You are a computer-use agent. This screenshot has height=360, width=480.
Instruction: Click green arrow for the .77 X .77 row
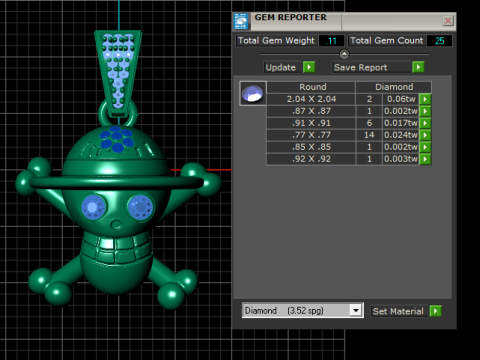click(x=425, y=135)
